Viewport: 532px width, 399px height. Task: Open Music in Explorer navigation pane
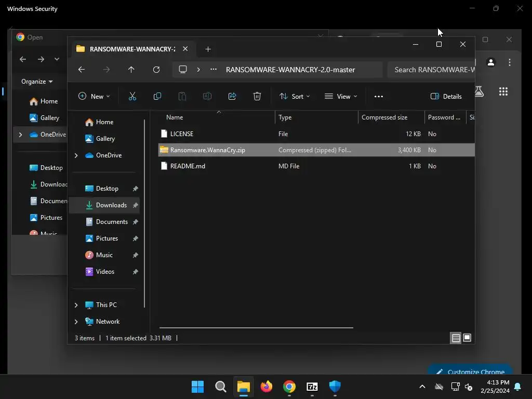pos(104,255)
